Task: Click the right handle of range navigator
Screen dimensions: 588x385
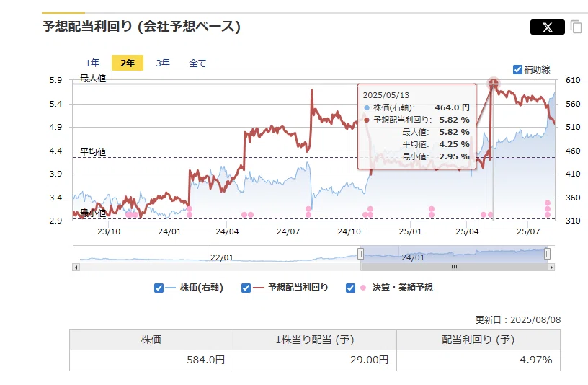Action: pyautogui.click(x=547, y=254)
